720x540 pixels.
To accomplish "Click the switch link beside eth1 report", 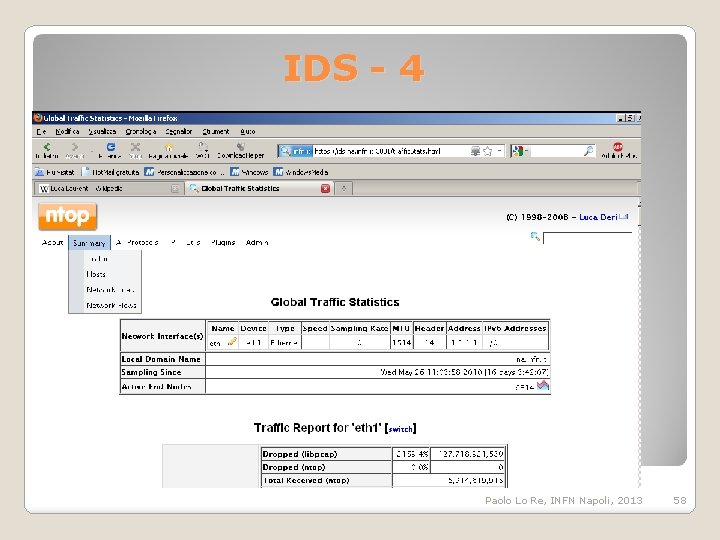I will tap(400, 429).
